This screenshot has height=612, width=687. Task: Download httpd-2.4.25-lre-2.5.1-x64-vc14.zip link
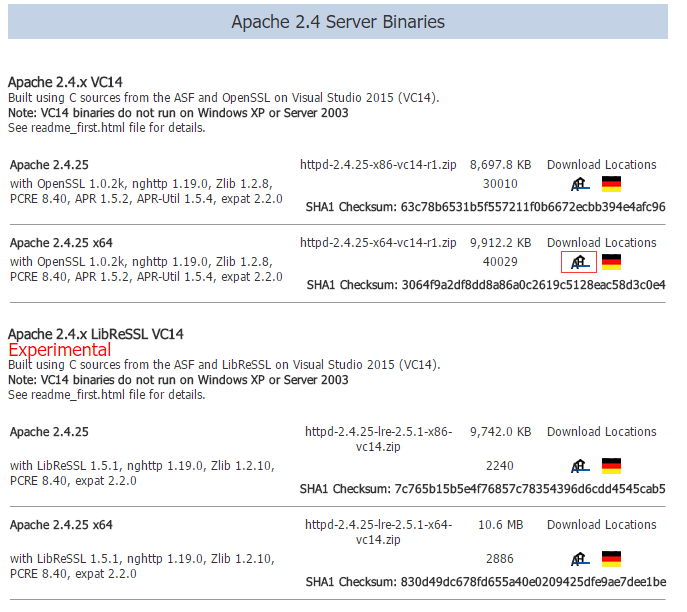click(x=378, y=532)
